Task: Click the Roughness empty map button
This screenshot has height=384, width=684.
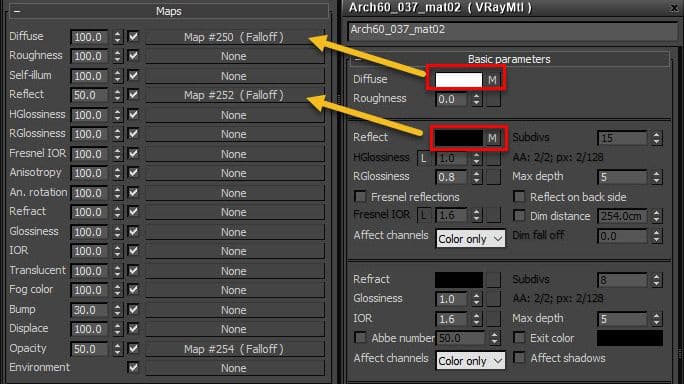Action: (493, 99)
